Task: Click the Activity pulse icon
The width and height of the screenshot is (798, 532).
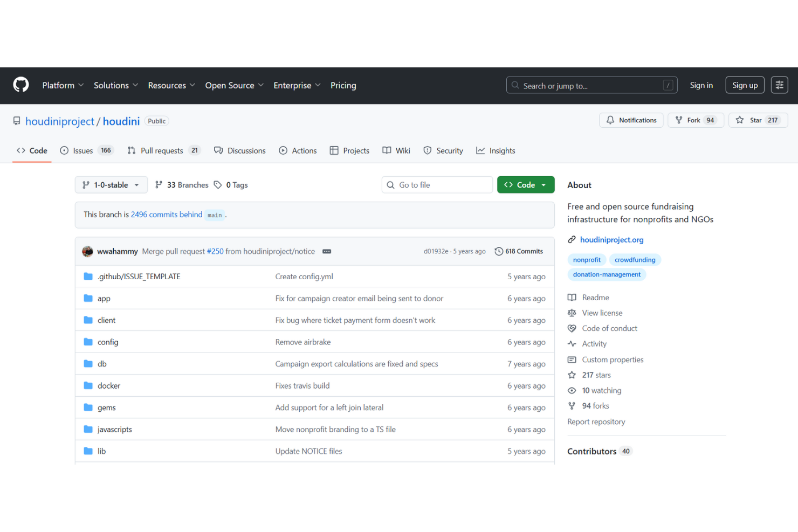Action: pos(572,344)
